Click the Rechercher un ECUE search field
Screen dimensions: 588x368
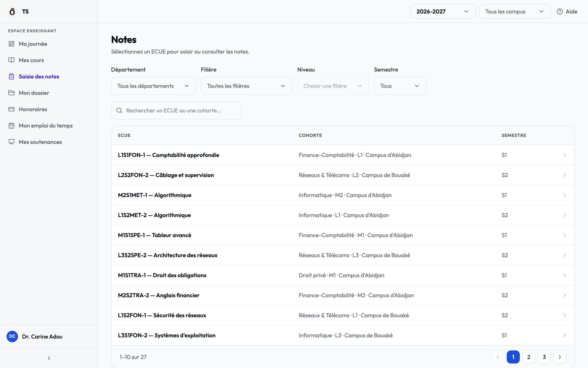click(x=176, y=110)
